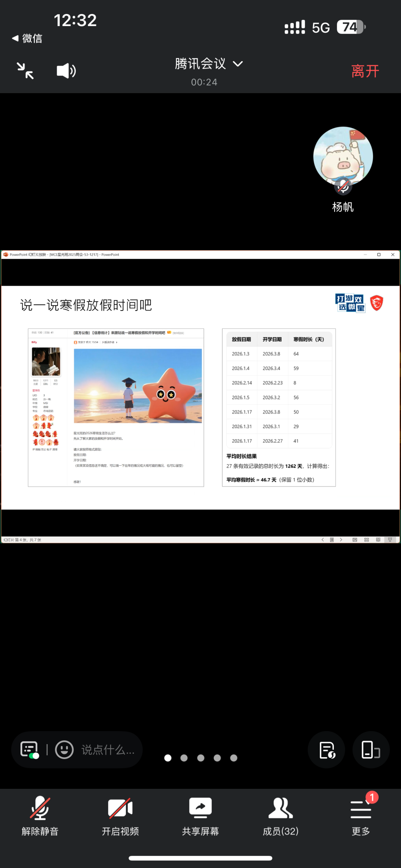401x868 pixels.
Task: Open the meeting notes document icon
Action: tap(326, 750)
